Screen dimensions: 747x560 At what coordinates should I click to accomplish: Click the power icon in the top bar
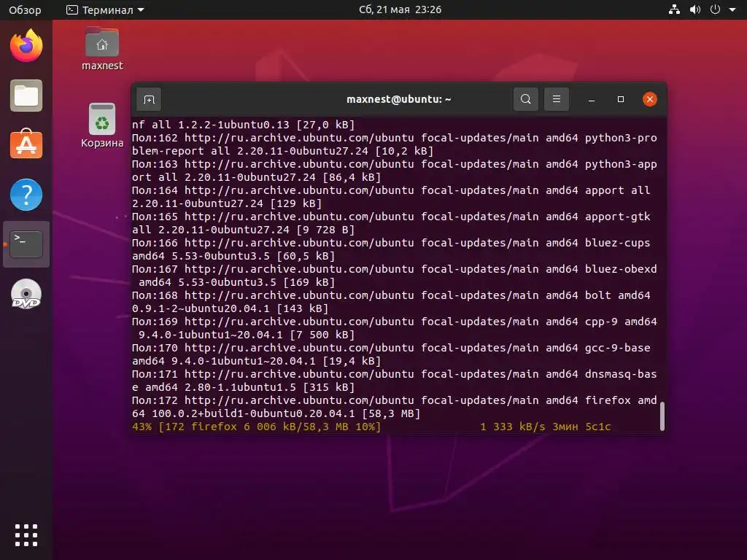(715, 9)
